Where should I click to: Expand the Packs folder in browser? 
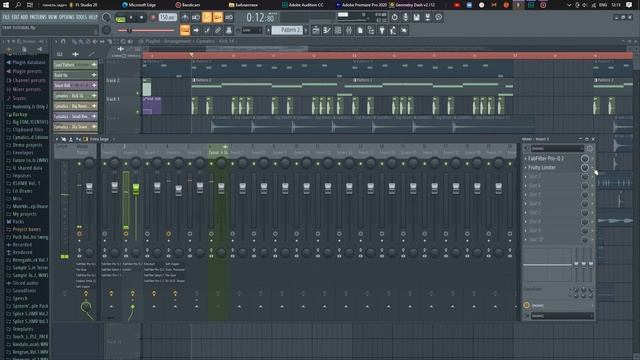[x=18, y=222]
